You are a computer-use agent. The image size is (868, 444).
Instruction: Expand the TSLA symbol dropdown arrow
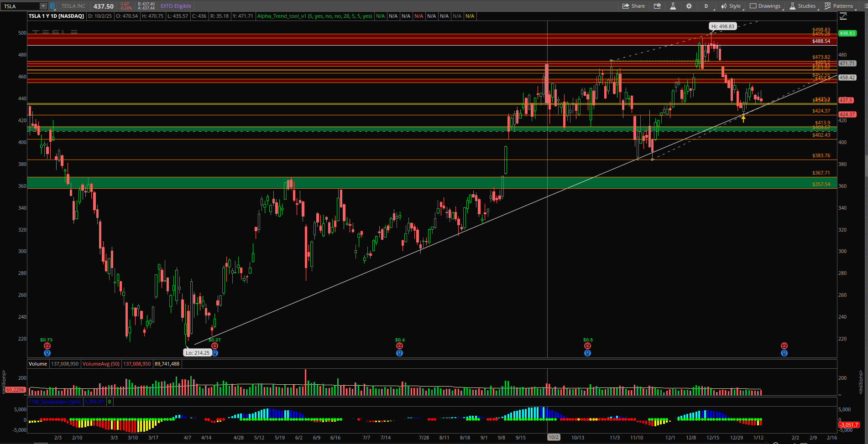pos(43,6)
